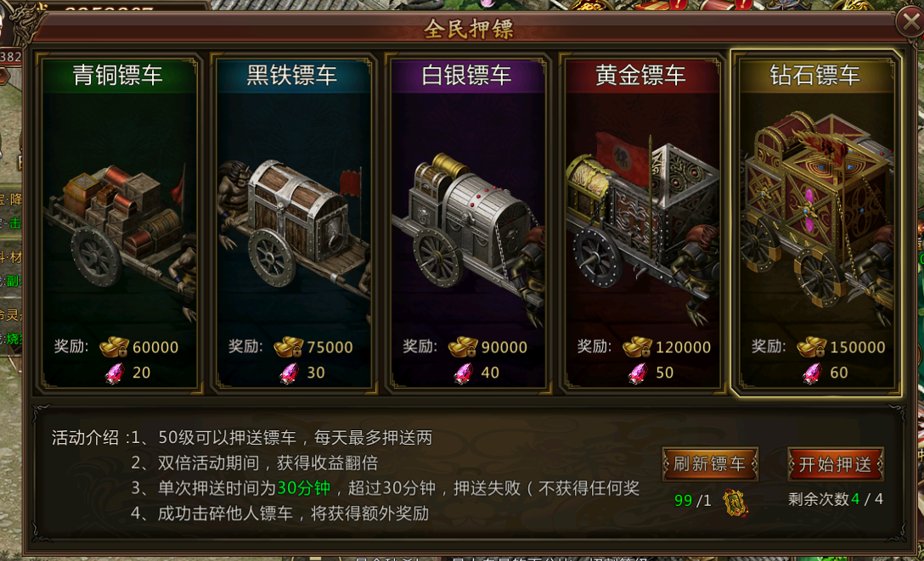Click the refresh token icon beside 99/1
This screenshot has height=561, width=924.
[x=735, y=502]
